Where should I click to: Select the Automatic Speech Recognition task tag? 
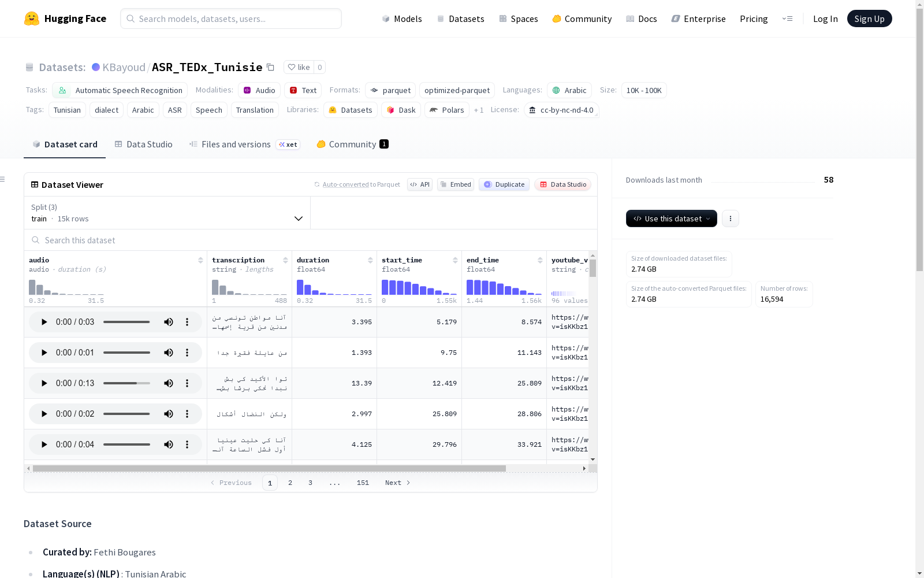[x=120, y=90]
